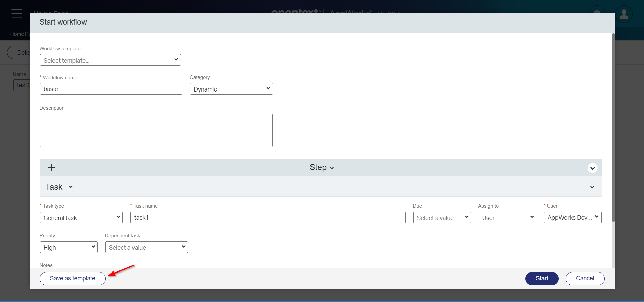Open the Due dropdown
This screenshot has height=302, width=644.
[x=442, y=217]
